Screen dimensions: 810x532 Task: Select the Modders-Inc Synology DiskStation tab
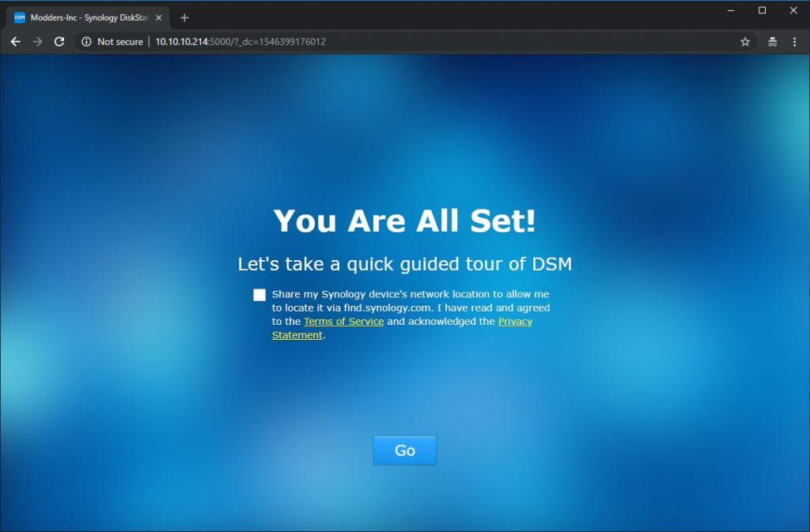pos(89,17)
